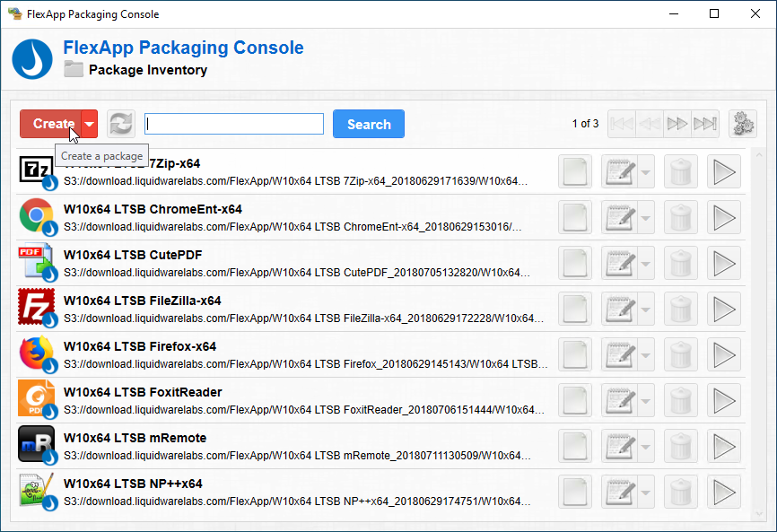Activate the play button for NP++x64 package
Screen dimensions: 777x532
pyautogui.click(x=723, y=492)
